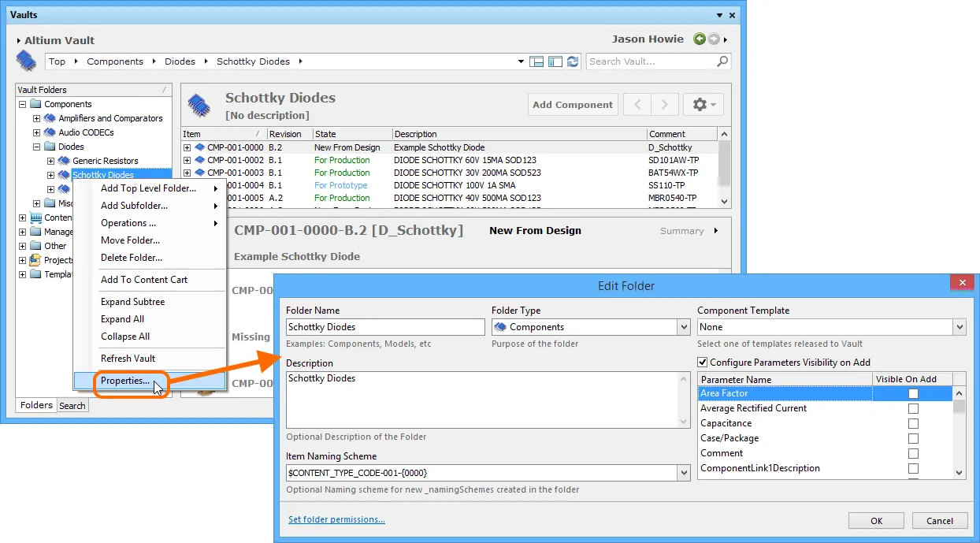Viewport: 980px width, 543px height.
Task: Check Visible On Add for Average Rectified Current
Action: pyautogui.click(x=913, y=408)
